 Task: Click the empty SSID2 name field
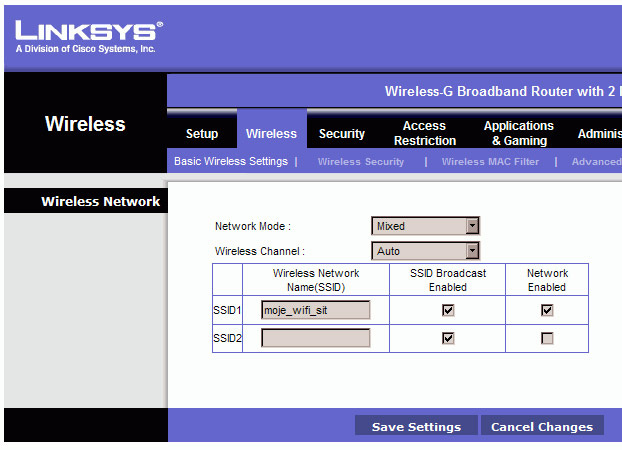tap(316, 338)
